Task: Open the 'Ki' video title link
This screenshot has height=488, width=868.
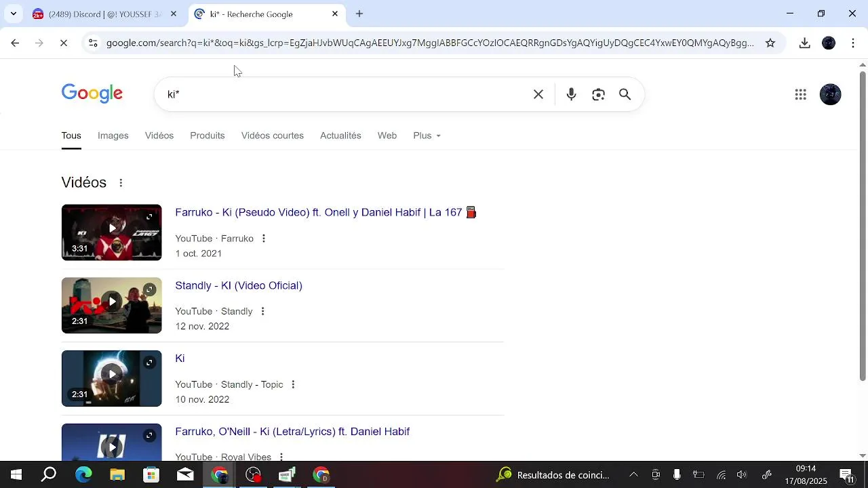Action: [180, 359]
